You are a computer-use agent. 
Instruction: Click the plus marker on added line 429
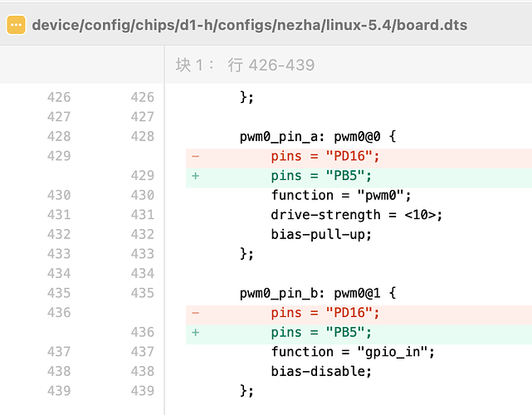pos(195,176)
